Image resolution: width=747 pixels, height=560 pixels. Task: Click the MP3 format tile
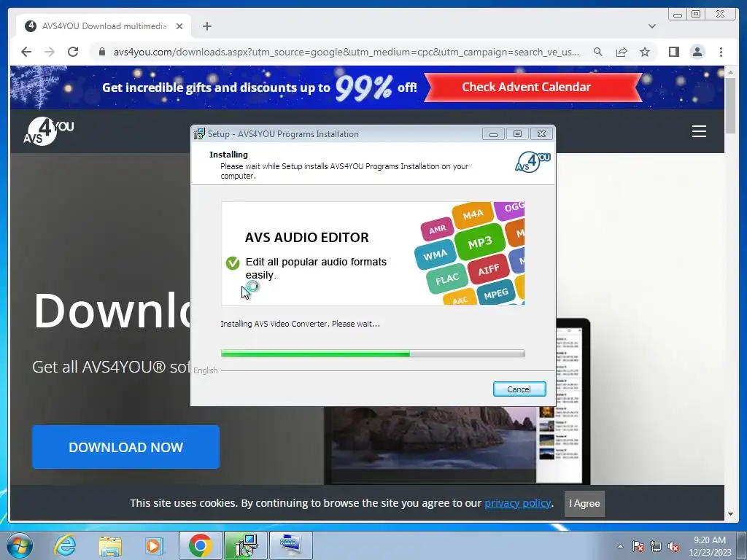pos(479,243)
